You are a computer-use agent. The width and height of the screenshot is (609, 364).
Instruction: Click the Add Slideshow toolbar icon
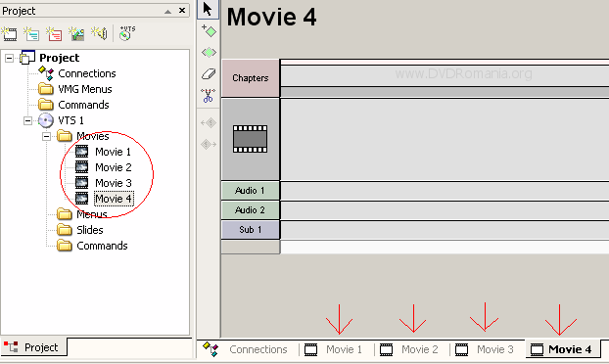[76, 34]
